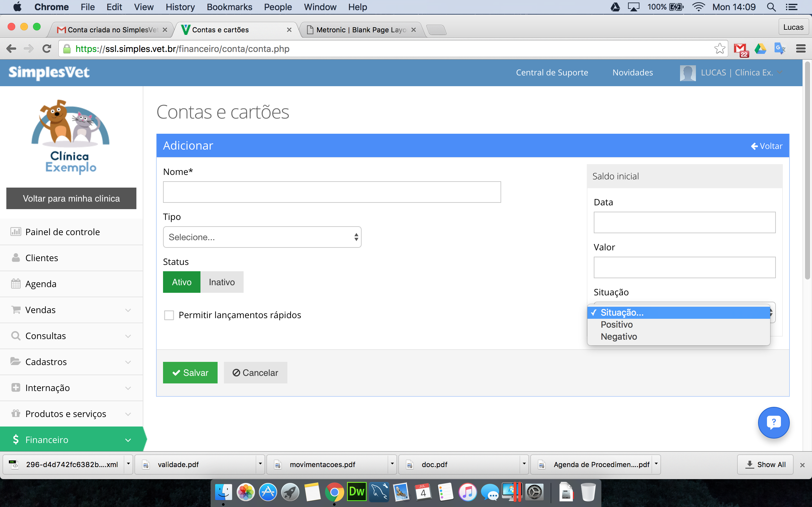Expand the Vendas sidebar menu
Image resolution: width=812 pixels, height=507 pixels.
coord(71,310)
